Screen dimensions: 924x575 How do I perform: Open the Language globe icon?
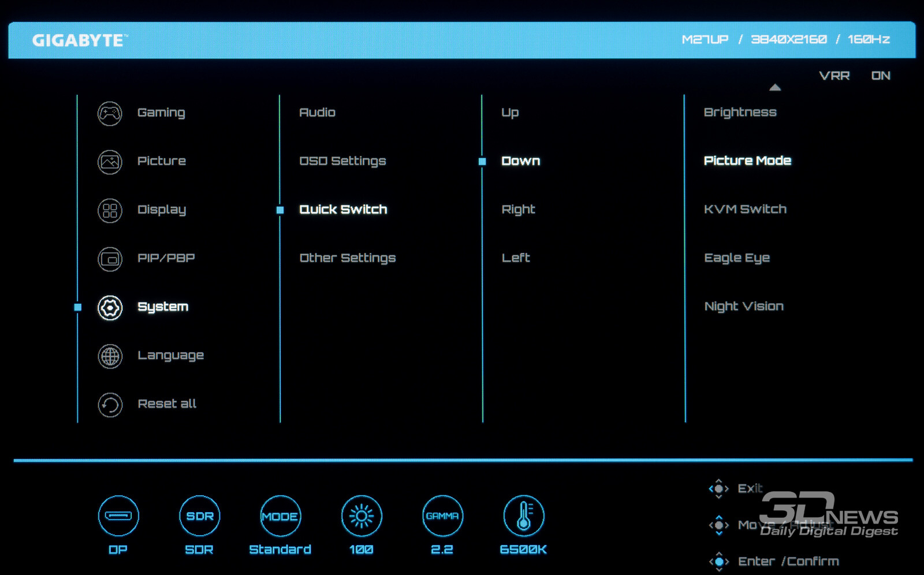click(110, 356)
